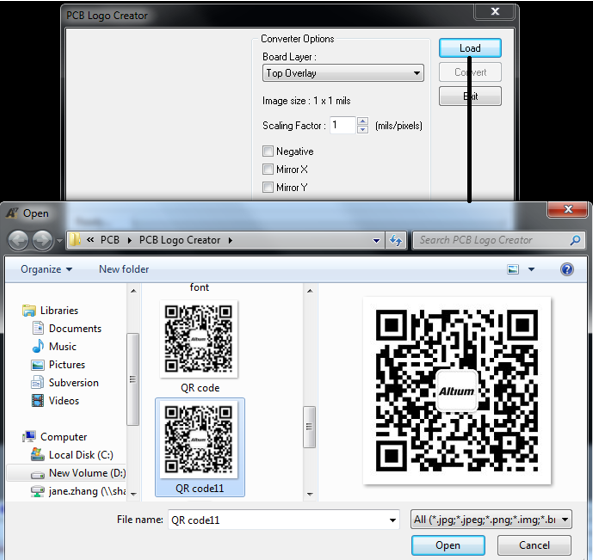Click the Exit button in PCB Logo Creator
Screen dimensions: 593x560
tap(470, 96)
